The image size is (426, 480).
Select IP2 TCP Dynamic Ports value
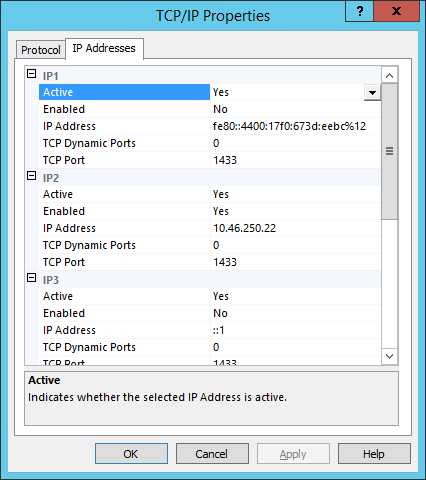[x=295, y=245]
